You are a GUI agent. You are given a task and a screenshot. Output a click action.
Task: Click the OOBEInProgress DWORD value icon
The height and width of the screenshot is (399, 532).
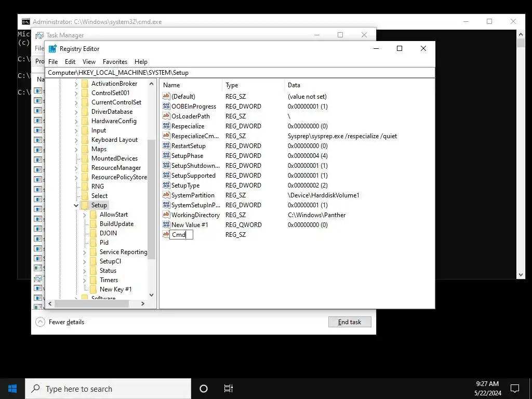pos(166,106)
